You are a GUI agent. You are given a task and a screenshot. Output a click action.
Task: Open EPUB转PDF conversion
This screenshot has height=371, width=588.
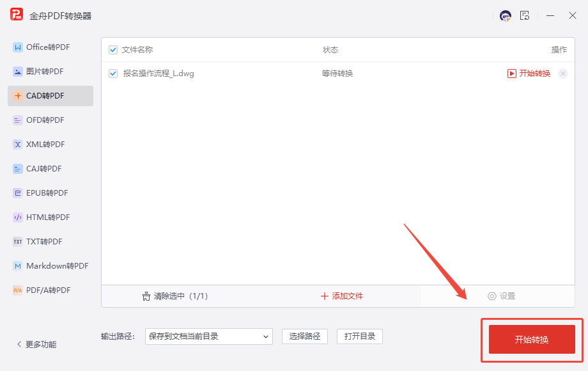pyautogui.click(x=50, y=193)
